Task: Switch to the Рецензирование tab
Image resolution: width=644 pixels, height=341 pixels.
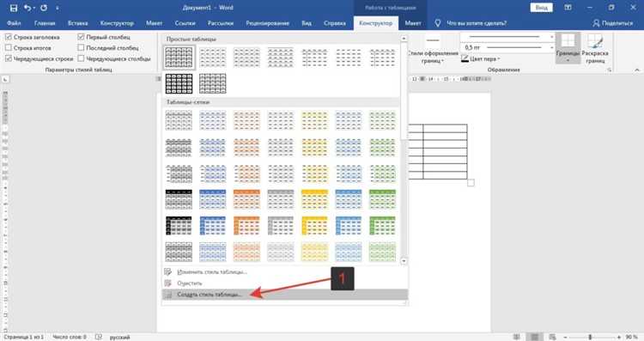Action: click(267, 23)
